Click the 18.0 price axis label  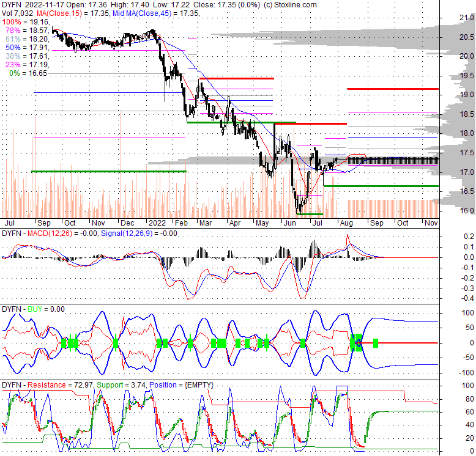(466, 133)
